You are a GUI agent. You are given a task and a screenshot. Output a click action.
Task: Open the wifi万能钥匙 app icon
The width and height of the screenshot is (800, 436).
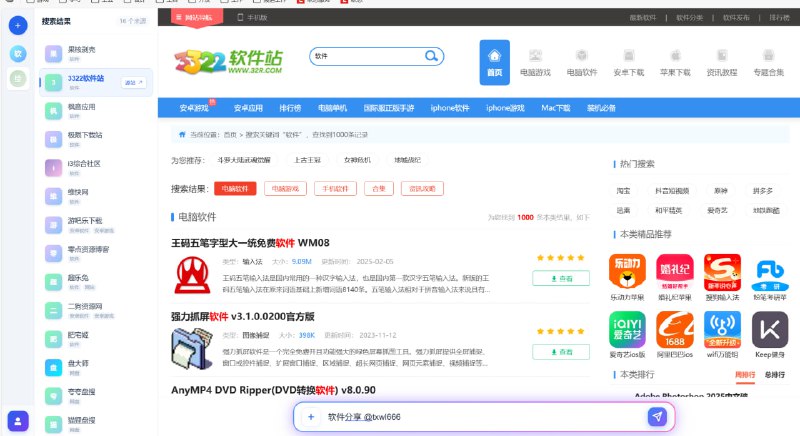(x=722, y=329)
